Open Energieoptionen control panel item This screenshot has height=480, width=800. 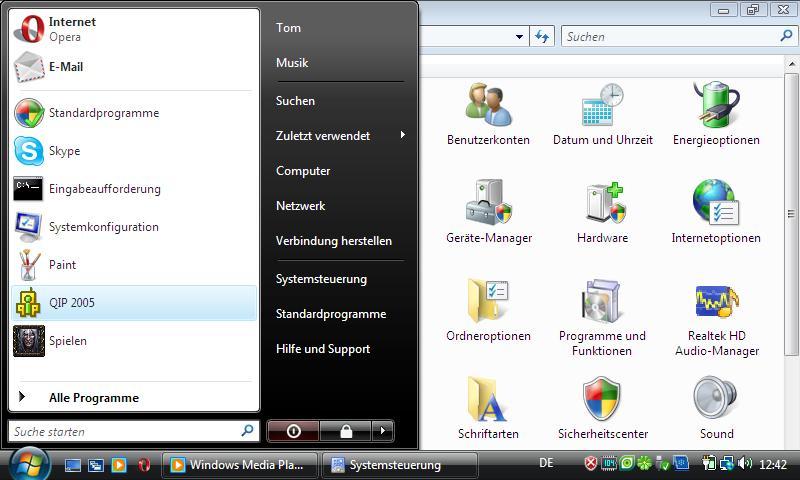(716, 114)
